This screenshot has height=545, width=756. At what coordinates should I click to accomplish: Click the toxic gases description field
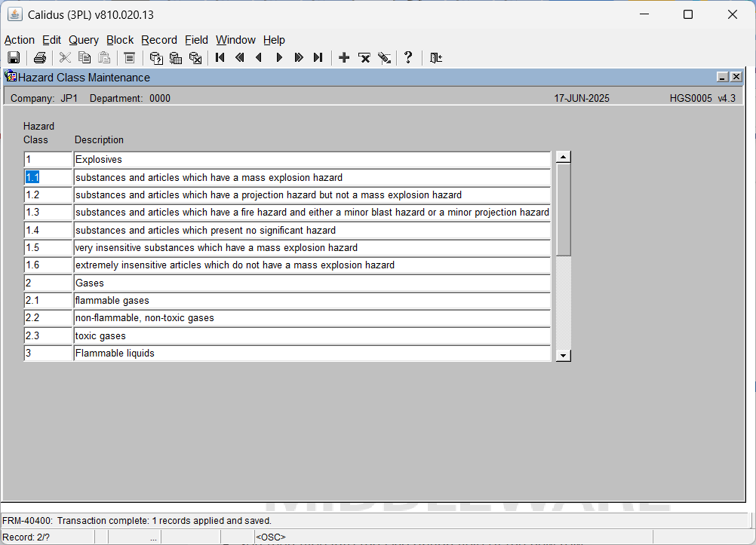pos(312,335)
